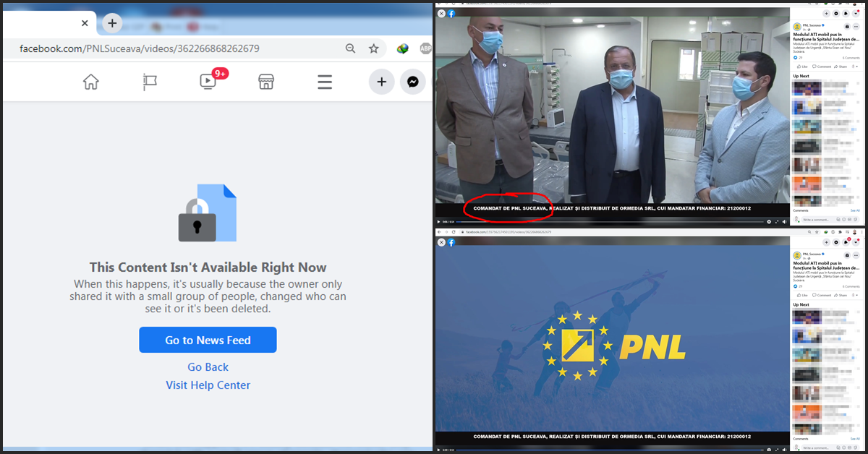Image resolution: width=868 pixels, height=454 pixels.
Task: Open the Pages flag icon in left window
Action: point(150,82)
